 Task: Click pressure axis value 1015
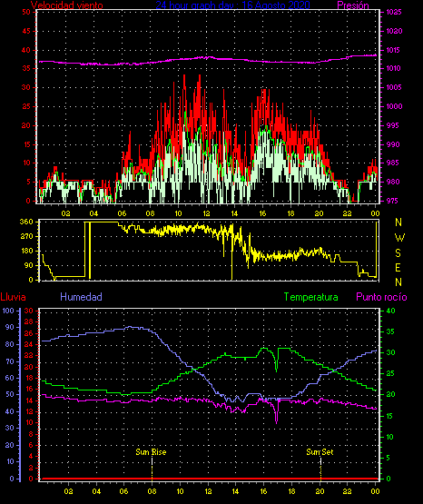tap(394, 50)
